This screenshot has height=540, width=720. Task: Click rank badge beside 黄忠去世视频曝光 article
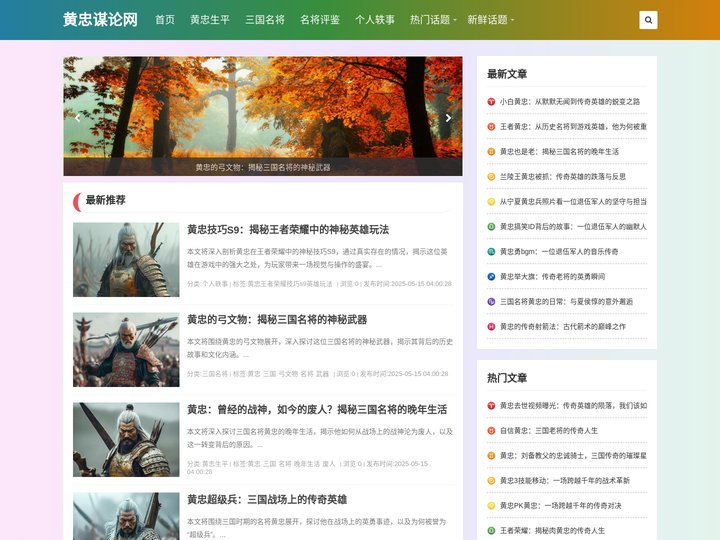491,406
